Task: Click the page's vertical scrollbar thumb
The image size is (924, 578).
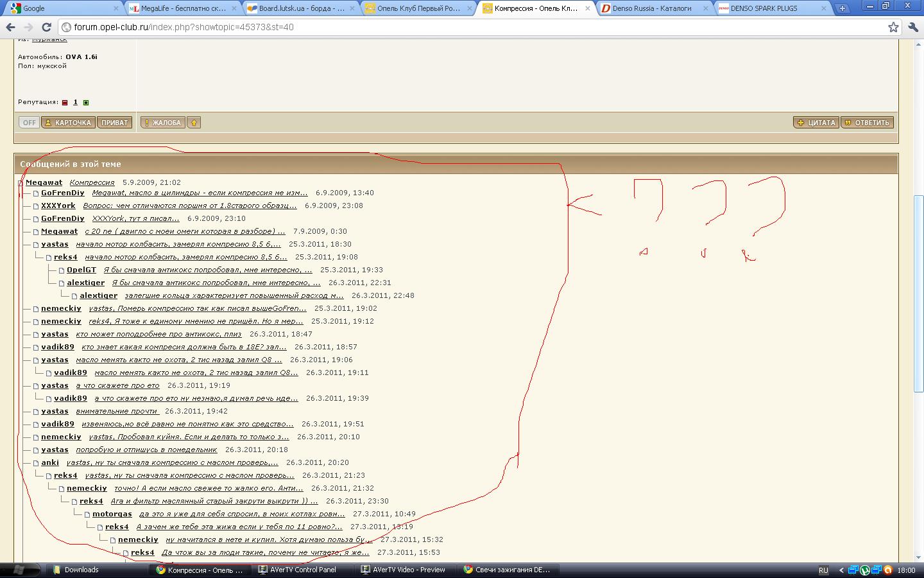Action: pyautogui.click(x=919, y=292)
